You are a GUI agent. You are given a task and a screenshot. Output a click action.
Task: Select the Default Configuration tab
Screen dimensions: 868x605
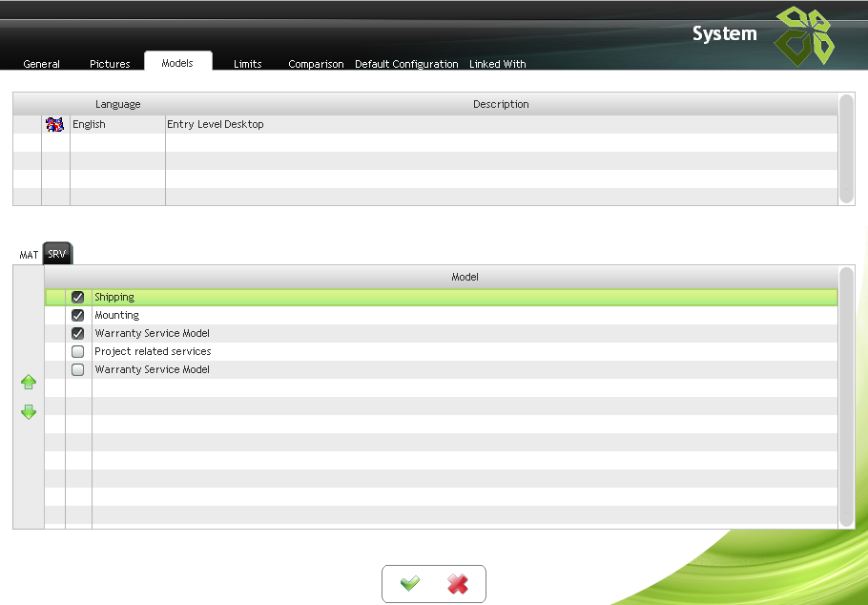tap(406, 64)
